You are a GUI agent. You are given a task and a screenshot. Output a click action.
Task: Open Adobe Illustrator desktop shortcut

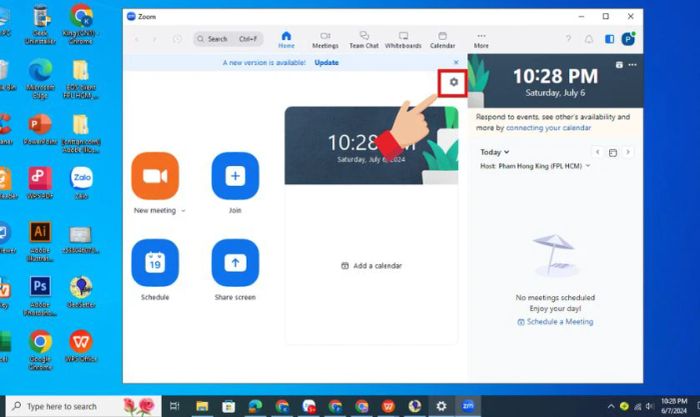click(x=40, y=241)
